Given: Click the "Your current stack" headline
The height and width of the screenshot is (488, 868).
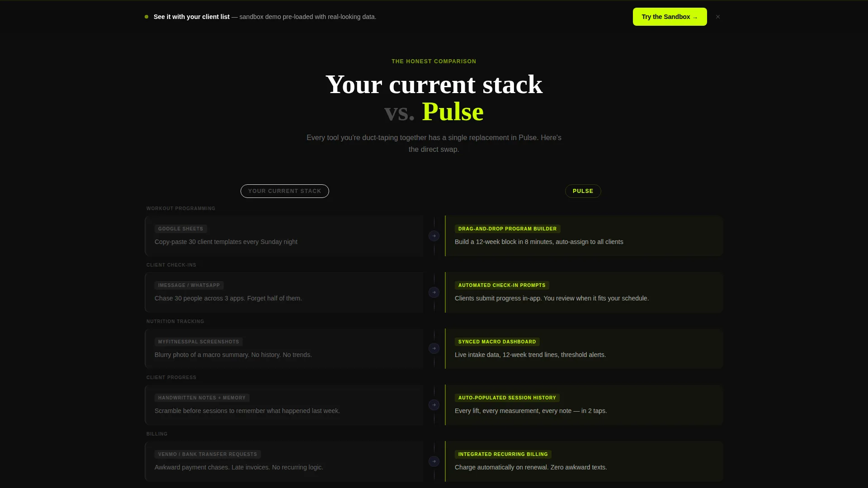Looking at the screenshot, I should (x=434, y=84).
